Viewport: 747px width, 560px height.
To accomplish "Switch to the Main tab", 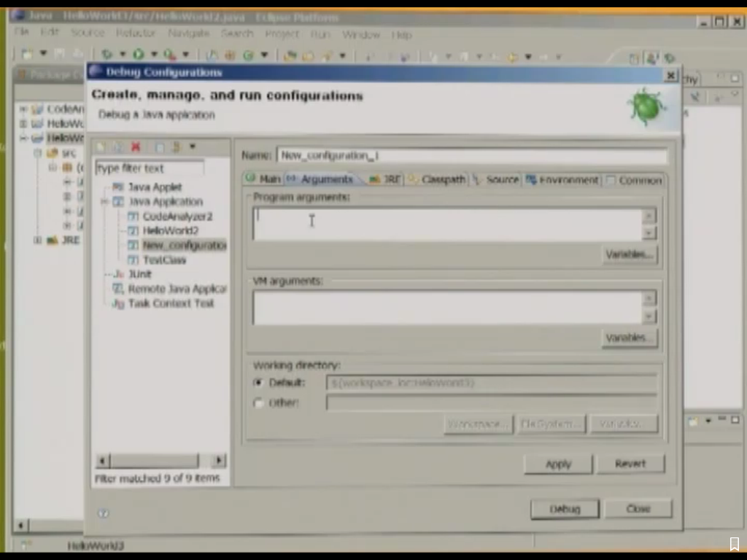I will pyautogui.click(x=263, y=179).
